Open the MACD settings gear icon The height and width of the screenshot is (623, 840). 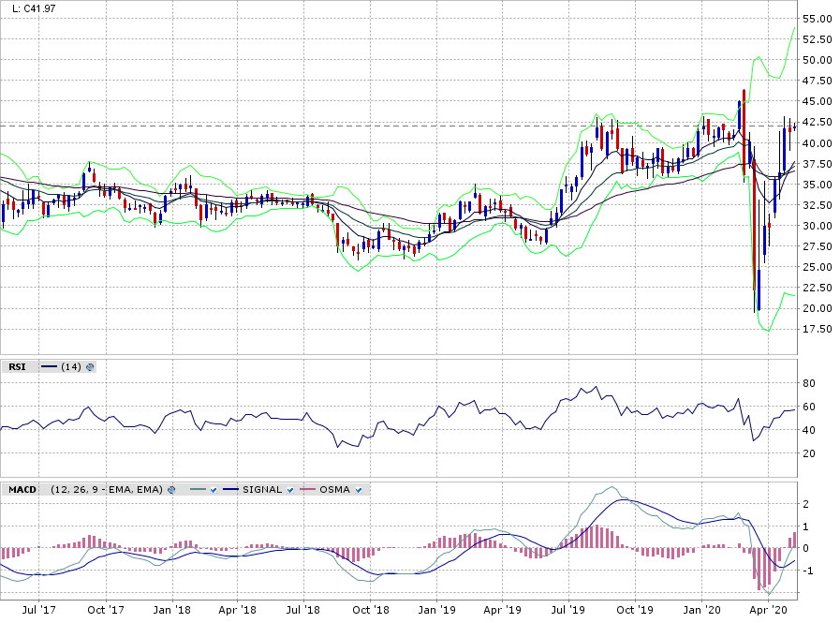coord(171,490)
